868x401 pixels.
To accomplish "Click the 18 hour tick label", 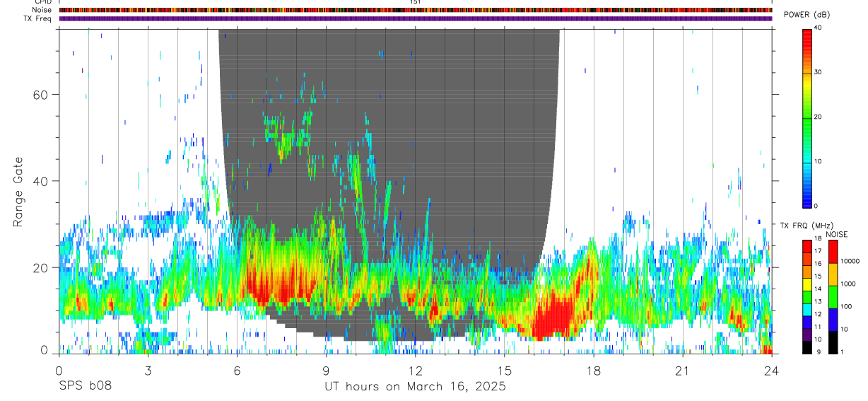I will 594,371.
